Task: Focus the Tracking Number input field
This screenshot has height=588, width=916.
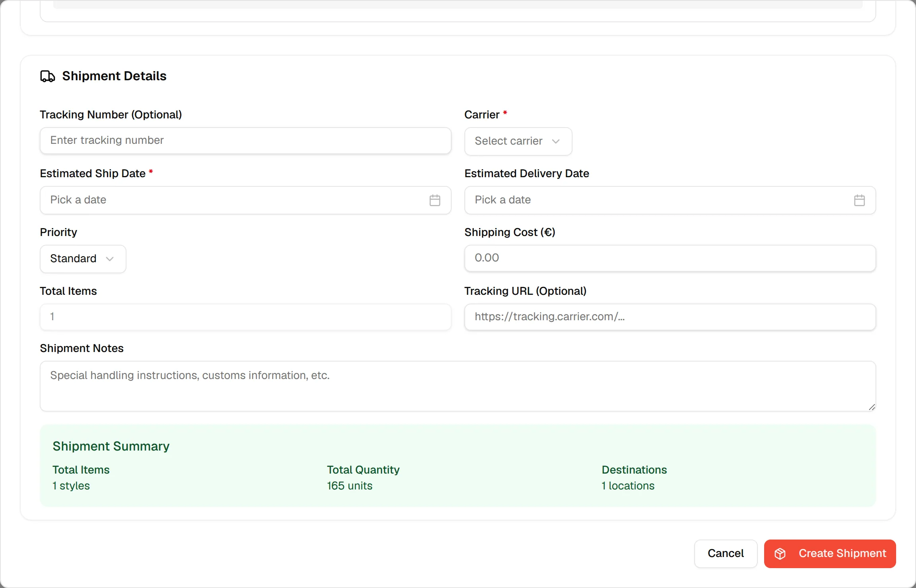Action: point(246,141)
